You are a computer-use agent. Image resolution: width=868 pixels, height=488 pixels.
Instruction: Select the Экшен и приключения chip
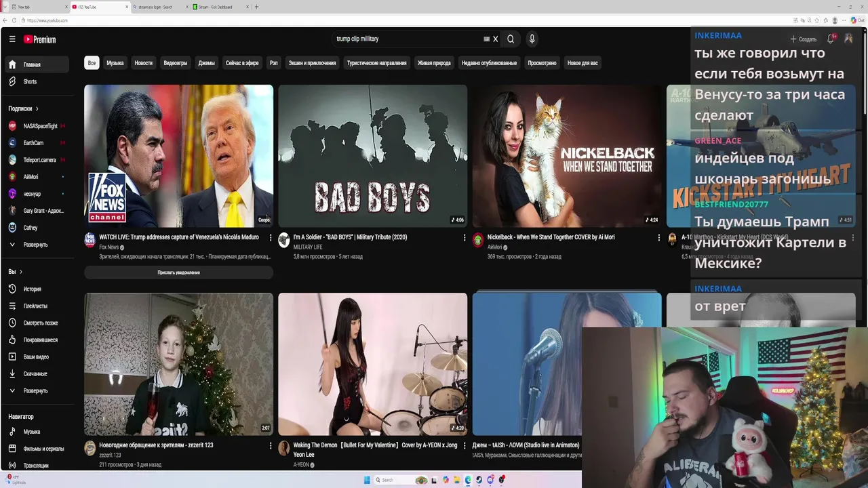click(312, 63)
